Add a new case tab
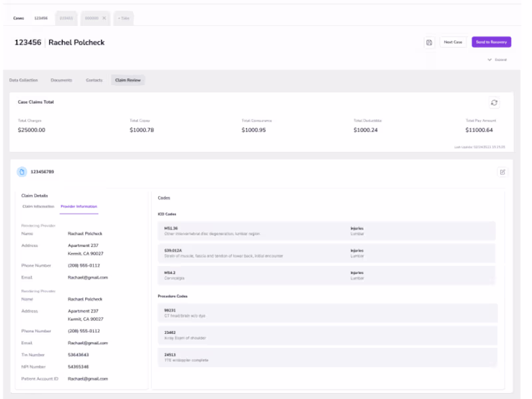The height and width of the screenshot is (399, 532). click(124, 18)
